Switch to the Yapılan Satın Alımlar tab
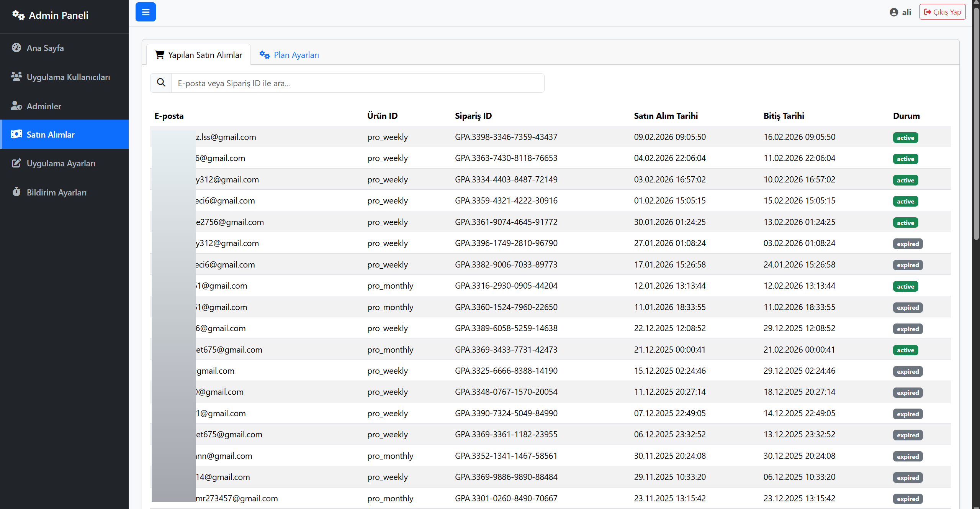Viewport: 980px width, 509px height. click(x=199, y=55)
